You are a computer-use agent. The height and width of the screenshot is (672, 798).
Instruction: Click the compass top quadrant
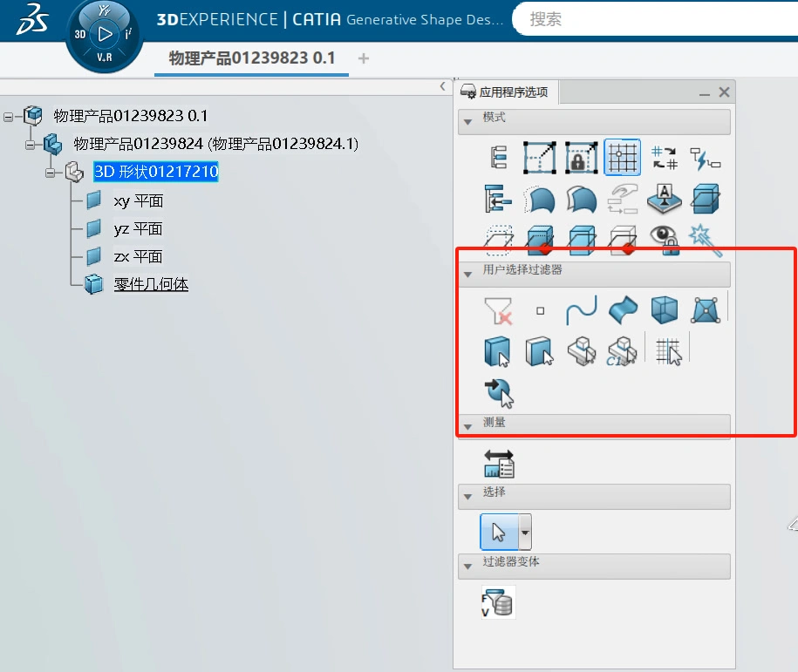[x=105, y=10]
